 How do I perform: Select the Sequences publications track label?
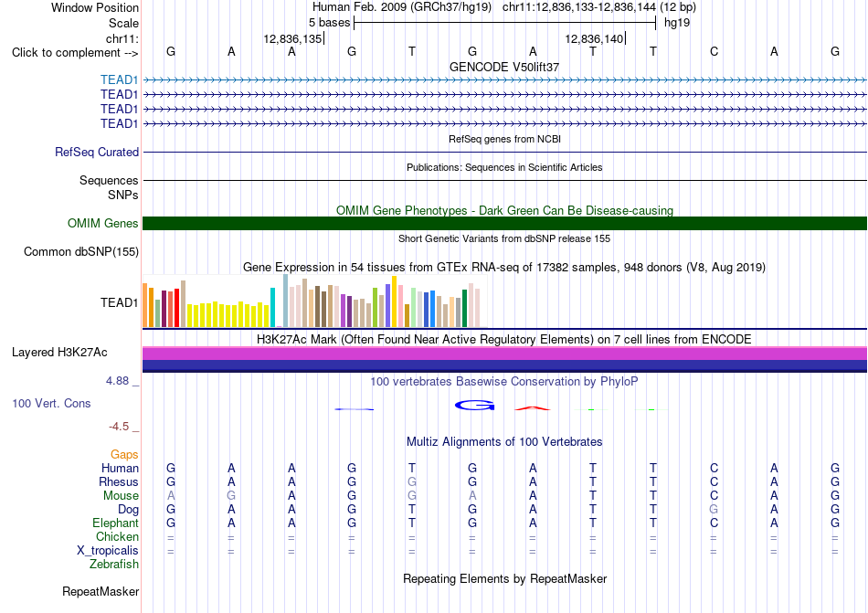109,180
